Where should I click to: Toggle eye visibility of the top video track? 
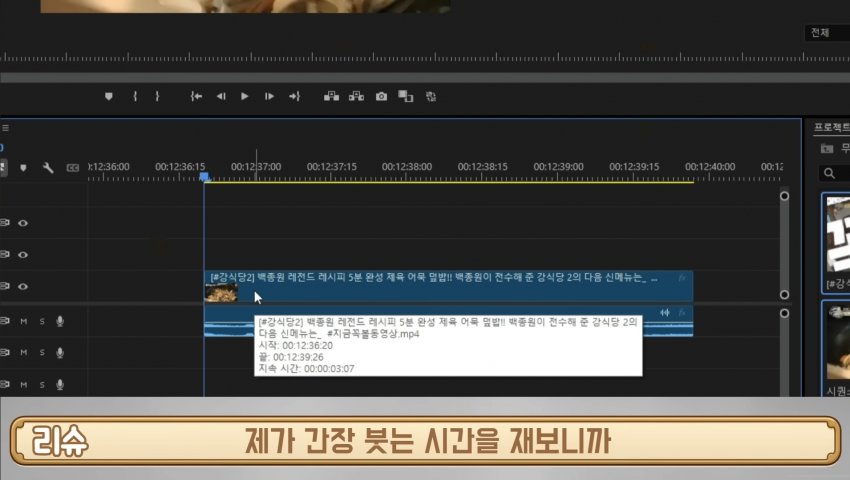[x=23, y=223]
